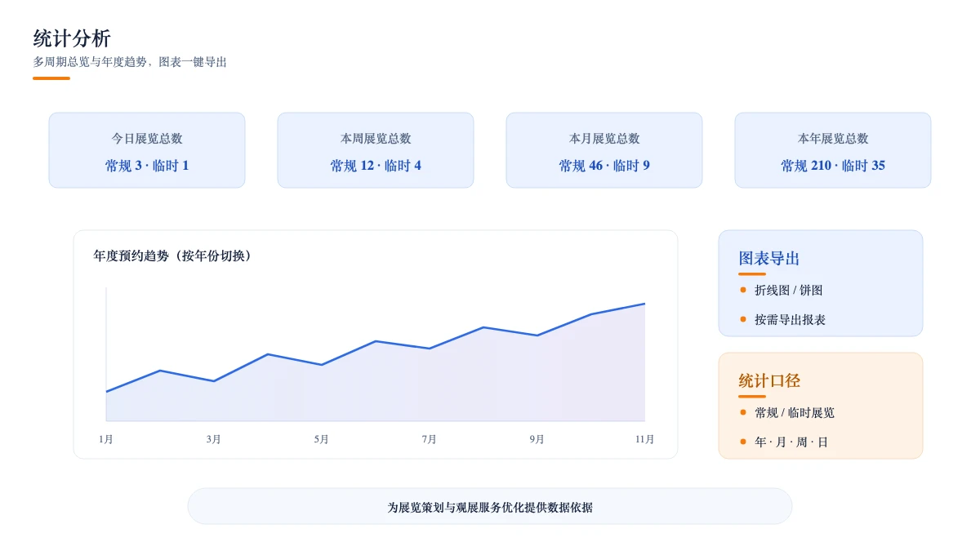Click subtitle 多周期总览与年度趋势、图表一键导出
This screenshot has width=980, height=551.
click(130, 62)
